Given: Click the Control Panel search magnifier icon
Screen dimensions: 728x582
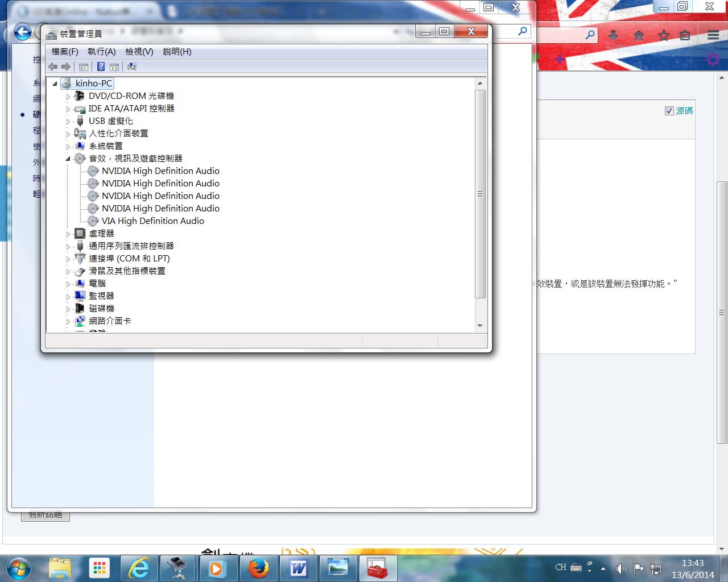Looking at the screenshot, I should pyautogui.click(x=523, y=31).
